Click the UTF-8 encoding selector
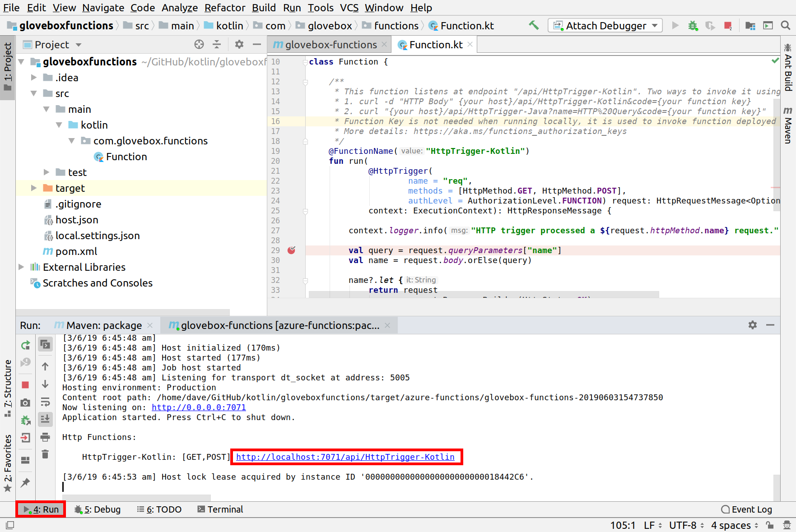Image resolution: width=796 pixels, height=532 pixels. (687, 525)
